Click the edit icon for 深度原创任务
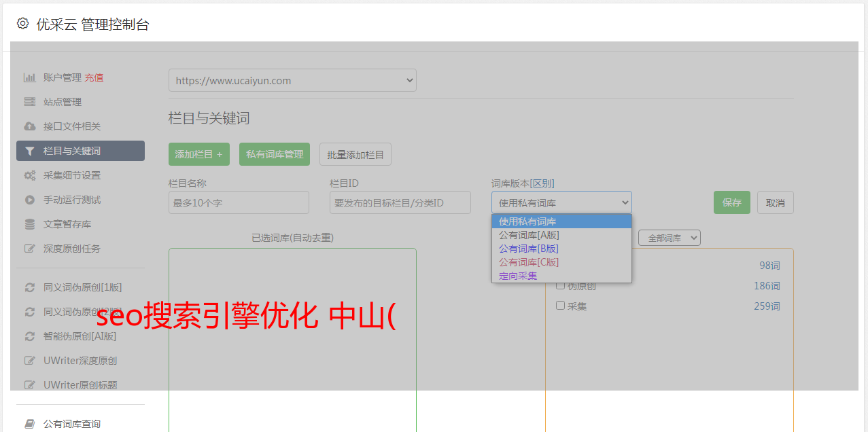Screen dimensions: 868x432 tap(29, 249)
